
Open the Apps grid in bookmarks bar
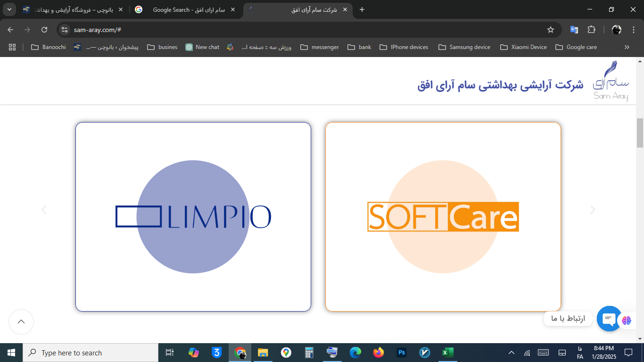pos(12,47)
